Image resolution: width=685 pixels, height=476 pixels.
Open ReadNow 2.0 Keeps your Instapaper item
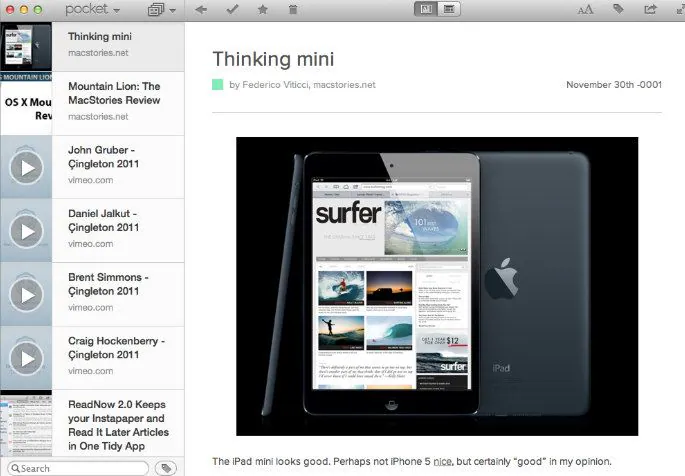click(92, 424)
